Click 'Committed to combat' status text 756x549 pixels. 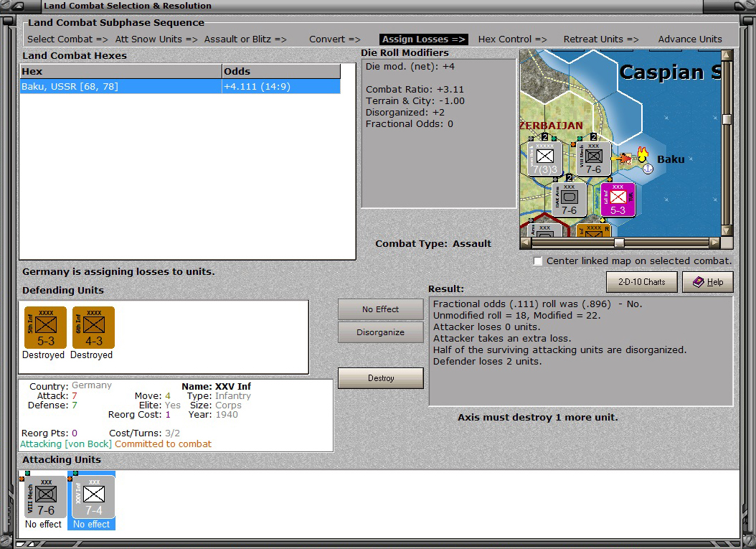pyautogui.click(x=163, y=444)
